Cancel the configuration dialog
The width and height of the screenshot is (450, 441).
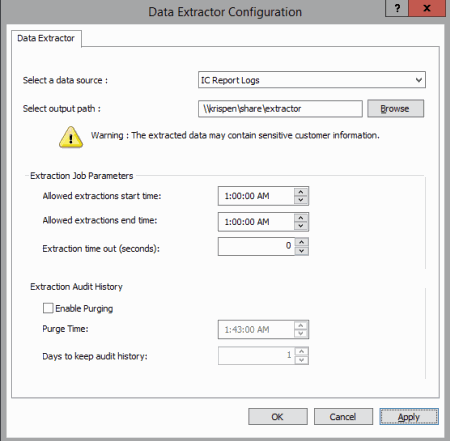click(343, 417)
